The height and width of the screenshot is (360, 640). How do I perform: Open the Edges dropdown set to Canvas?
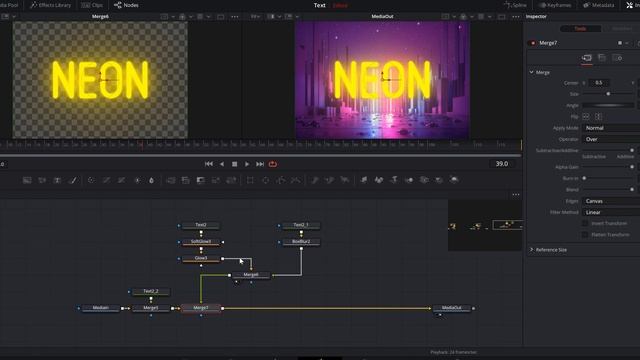611,201
